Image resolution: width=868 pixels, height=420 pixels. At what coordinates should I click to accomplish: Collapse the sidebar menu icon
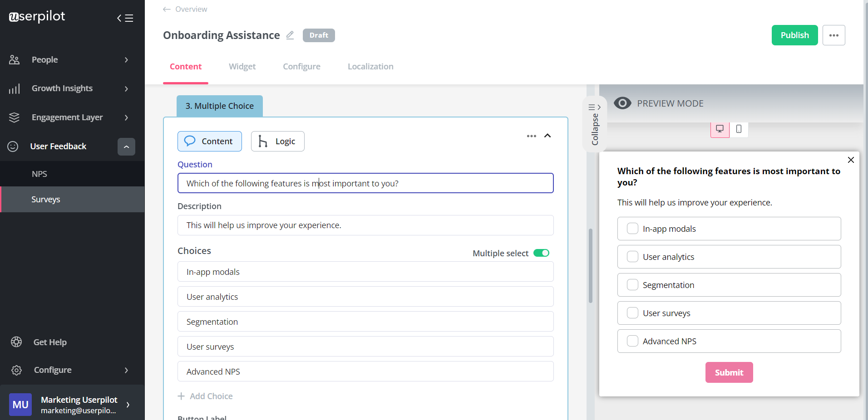tap(125, 18)
